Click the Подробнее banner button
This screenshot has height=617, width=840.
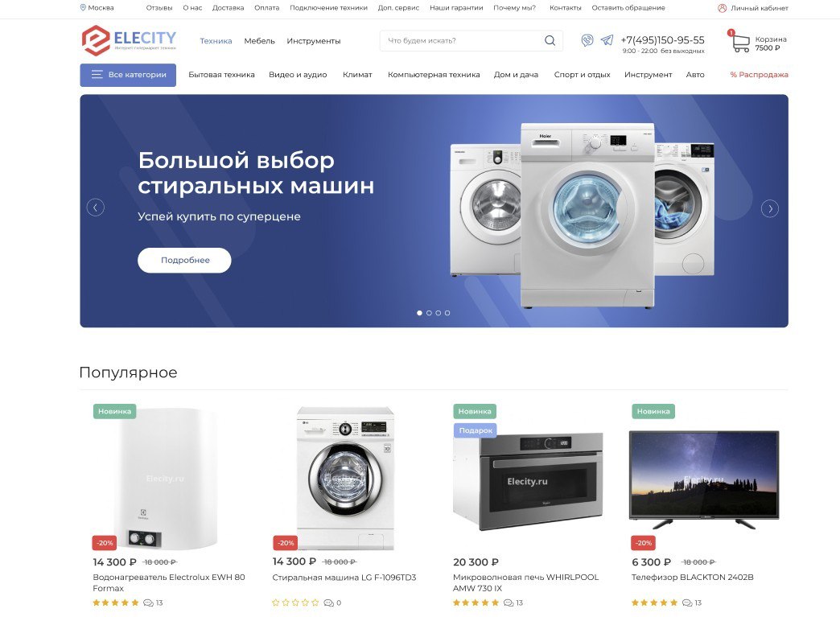(184, 261)
